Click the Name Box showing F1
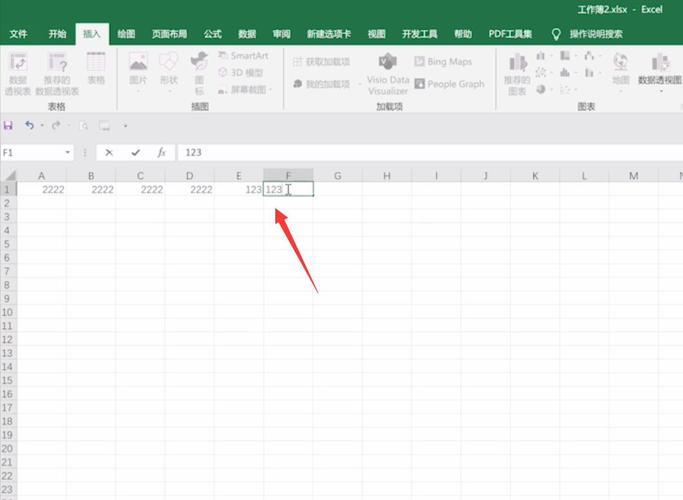The image size is (683, 500). 31,152
